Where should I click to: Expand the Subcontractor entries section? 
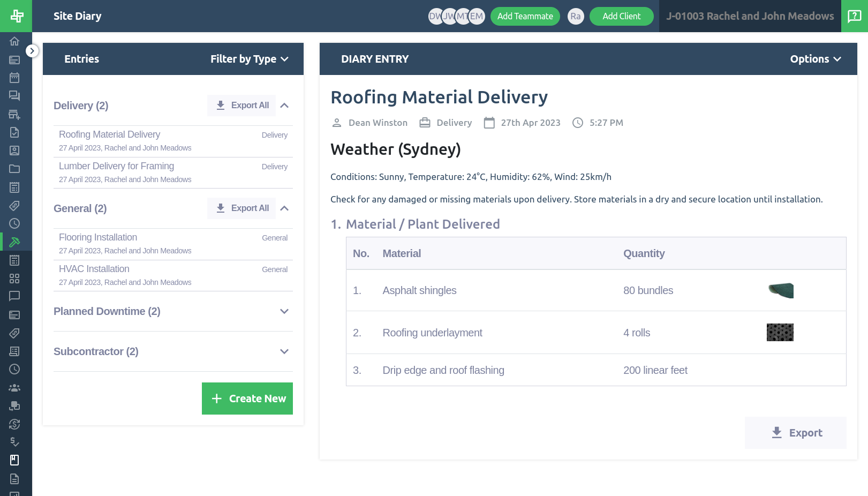284,351
